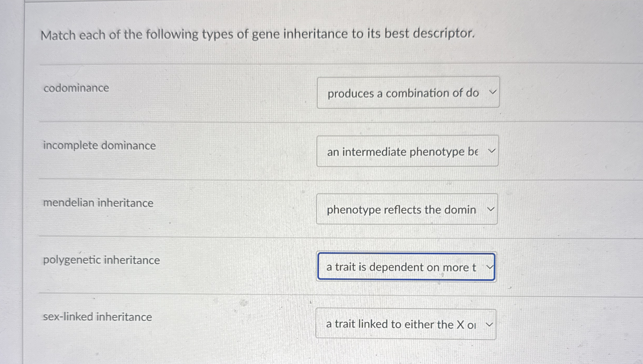Viewport: 643px width, 364px height.
Task: Select the 'incomplete dominance' label
Action: [x=99, y=146]
